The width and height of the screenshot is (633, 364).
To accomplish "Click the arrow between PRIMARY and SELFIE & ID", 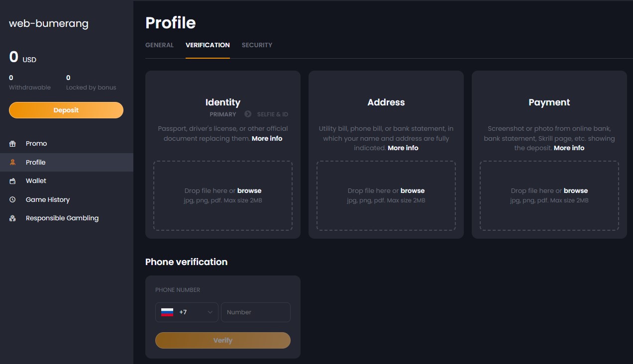I will point(247,114).
